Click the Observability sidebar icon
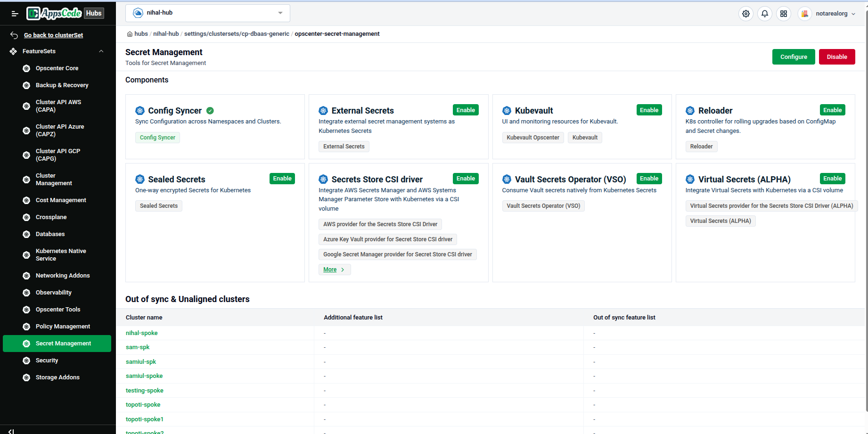The width and height of the screenshot is (868, 434). point(26,293)
